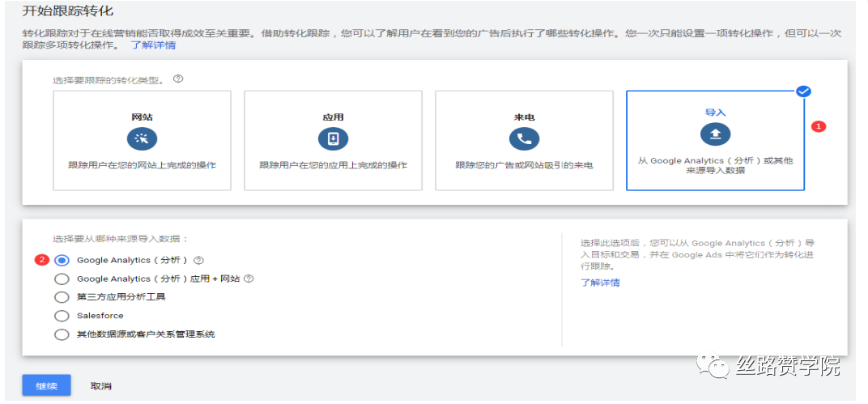Click the 选择要从哪种来源导入数据 label

coord(121,239)
